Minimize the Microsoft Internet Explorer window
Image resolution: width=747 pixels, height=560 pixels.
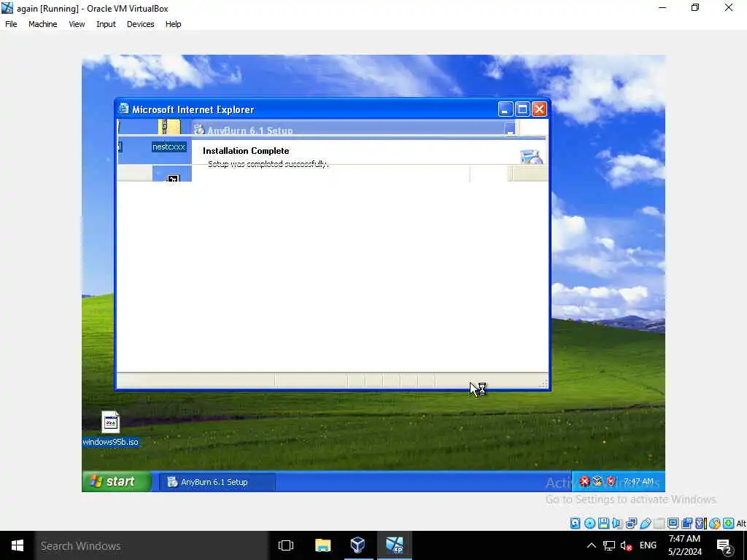[506, 109]
